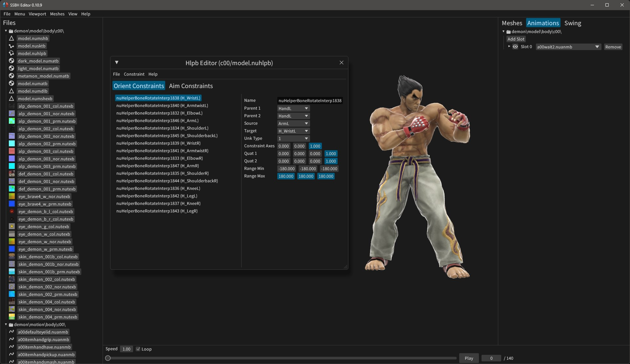Screen dimensions: 630x364
Task: Click the dark_model.numatb material sphere icon
Action: [x=11, y=61]
